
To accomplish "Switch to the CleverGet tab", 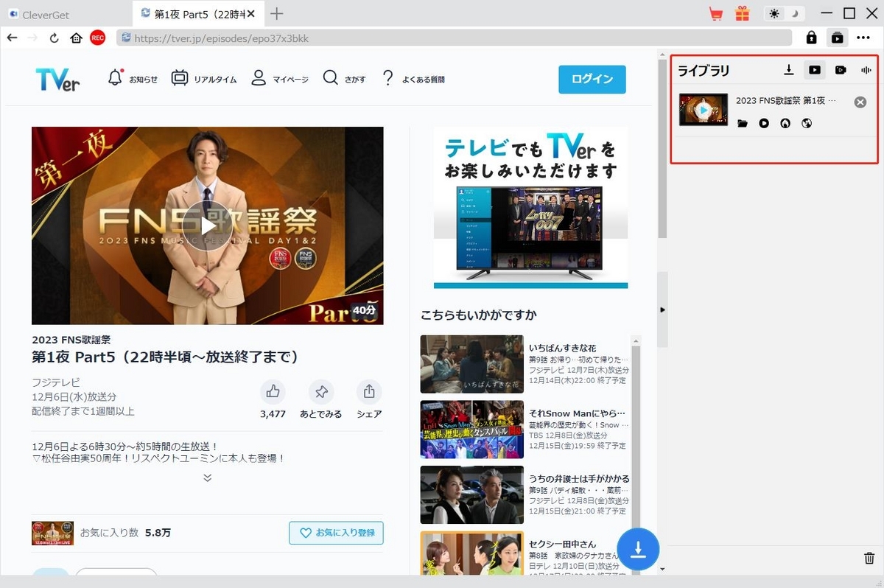I will [x=66, y=14].
